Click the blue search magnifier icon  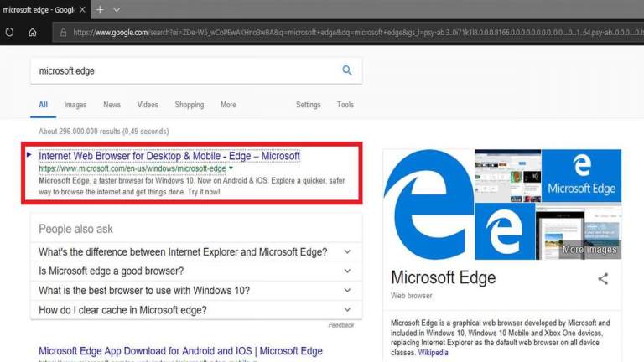click(x=347, y=70)
